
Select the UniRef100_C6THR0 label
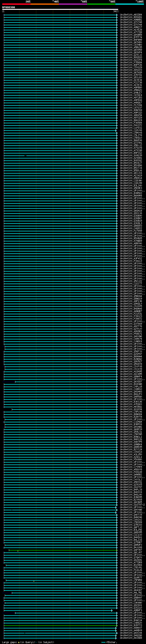click(x=131, y=45)
